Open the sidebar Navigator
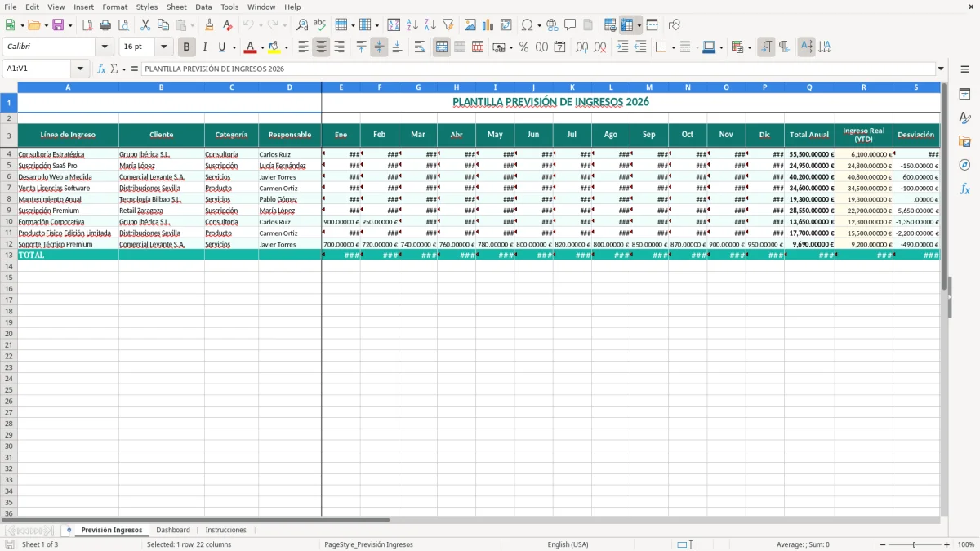Screen dimensions: 980x551 (x=964, y=165)
